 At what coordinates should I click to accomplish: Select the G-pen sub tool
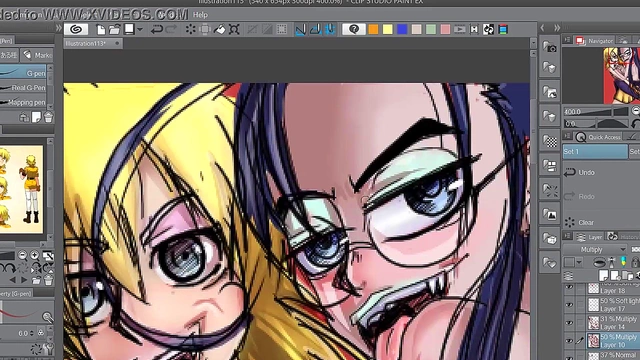[23, 73]
